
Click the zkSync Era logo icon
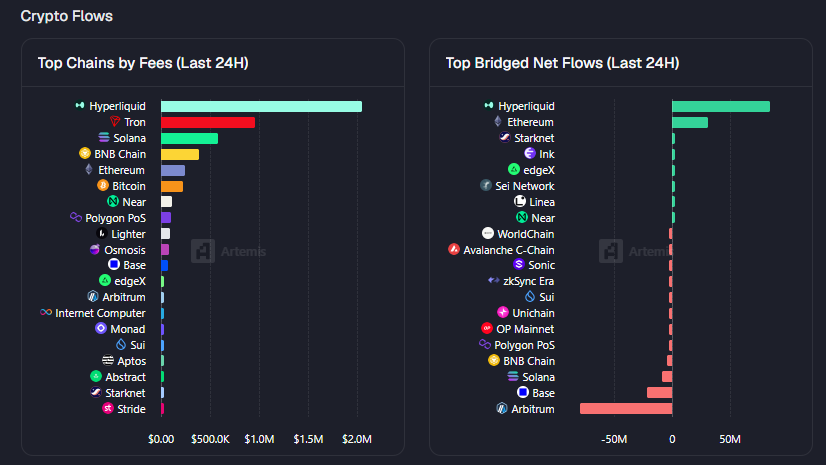[494, 280]
